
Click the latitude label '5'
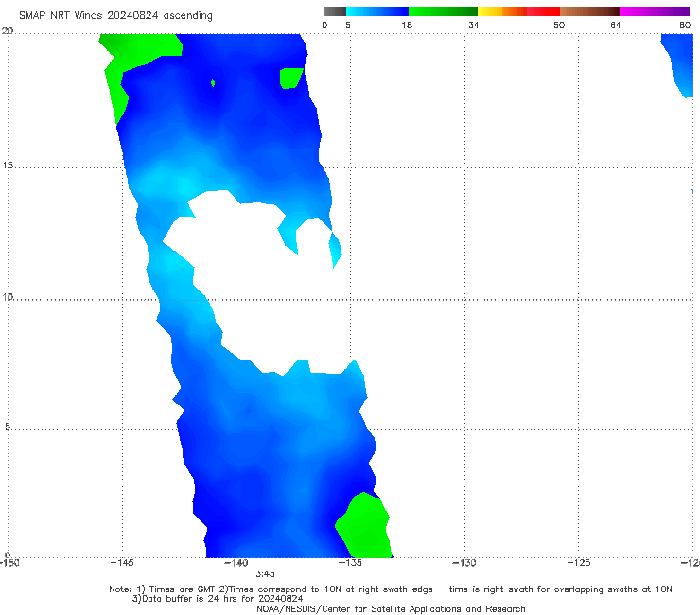[x=8, y=427]
